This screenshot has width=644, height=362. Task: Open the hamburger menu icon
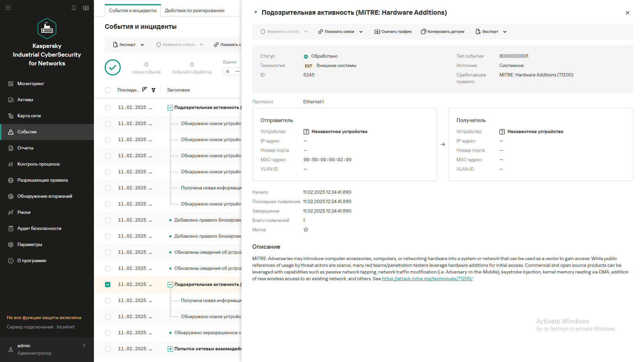pyautogui.click(x=8, y=8)
